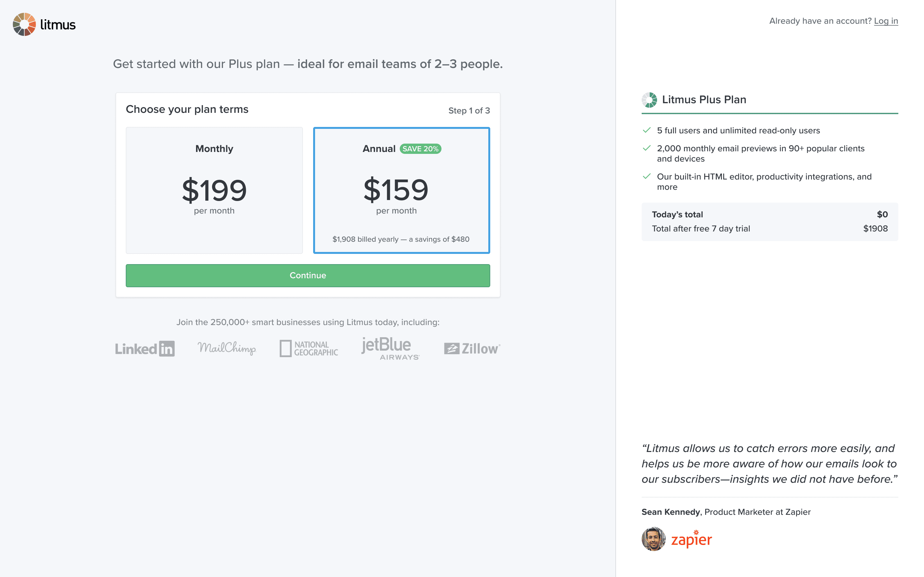Click the Litmus Plus Plan heading

click(x=704, y=100)
